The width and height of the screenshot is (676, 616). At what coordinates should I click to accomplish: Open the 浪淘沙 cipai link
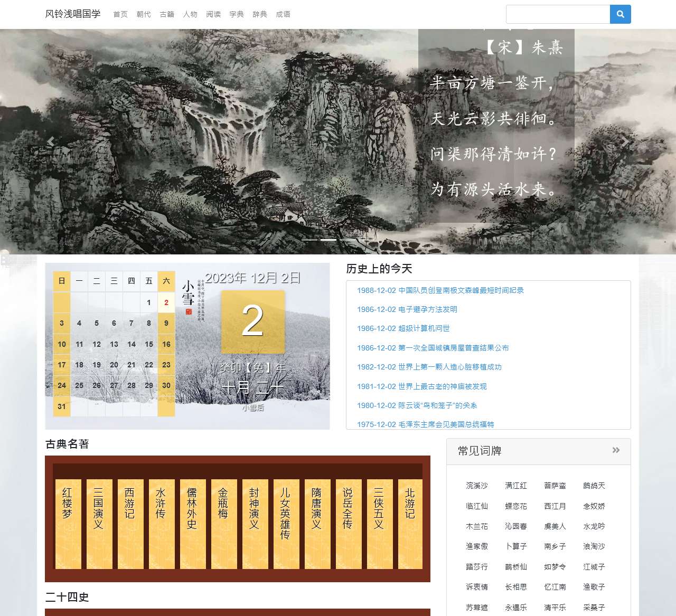(594, 546)
